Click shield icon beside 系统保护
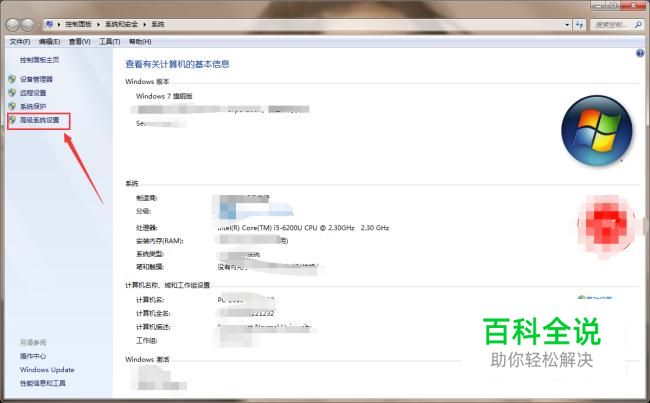650x403 pixels. 12,106
